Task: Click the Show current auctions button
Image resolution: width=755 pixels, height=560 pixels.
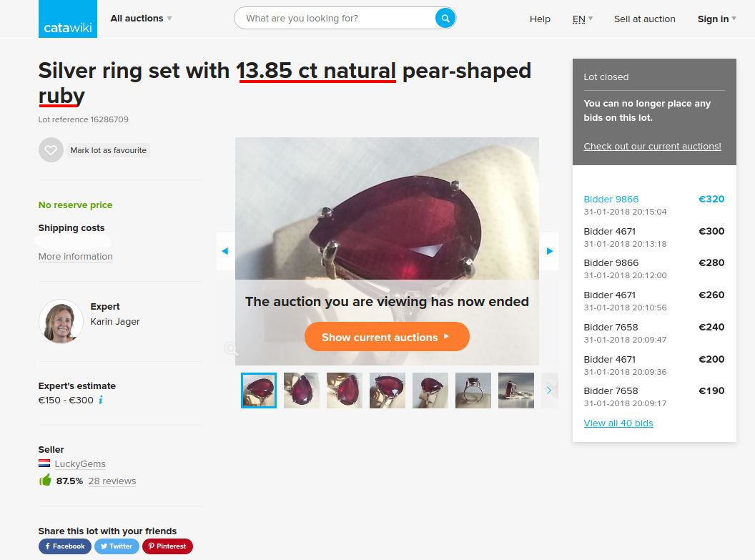Action: click(x=387, y=337)
